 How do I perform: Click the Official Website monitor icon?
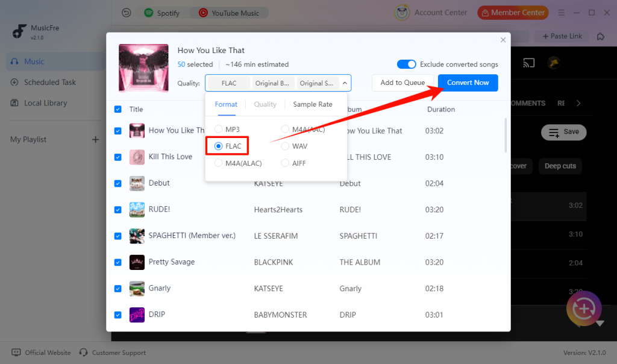(16, 352)
